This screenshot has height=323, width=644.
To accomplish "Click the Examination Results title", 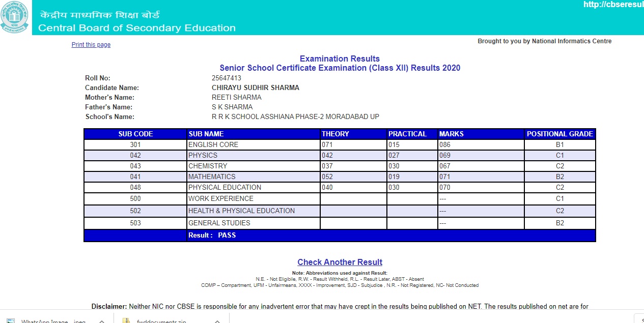I will click(340, 58).
